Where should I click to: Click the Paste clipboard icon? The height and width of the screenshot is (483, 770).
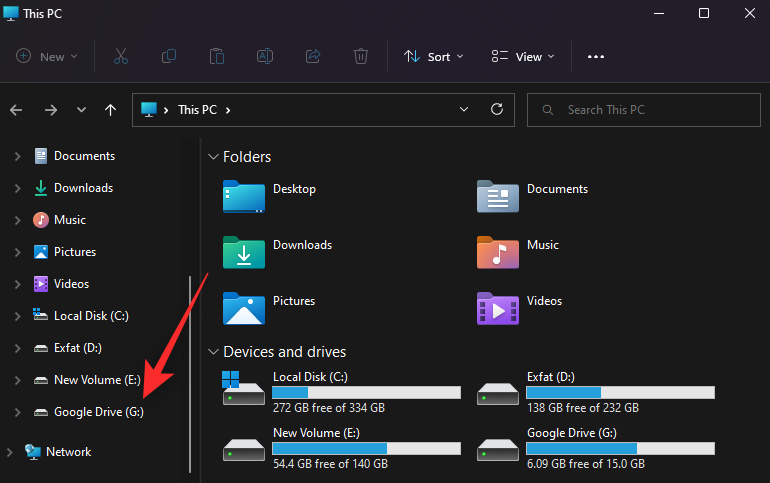[x=217, y=56]
